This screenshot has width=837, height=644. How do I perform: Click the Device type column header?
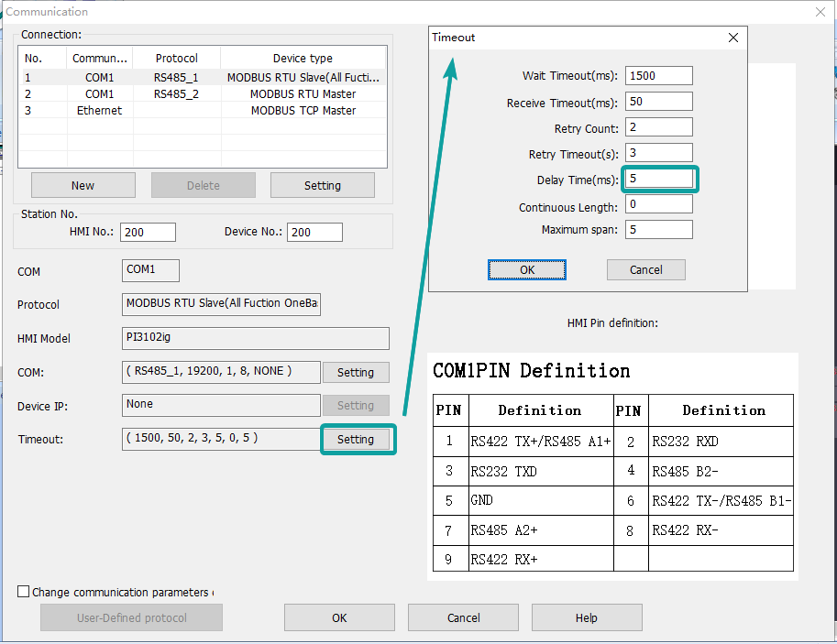pyautogui.click(x=303, y=58)
